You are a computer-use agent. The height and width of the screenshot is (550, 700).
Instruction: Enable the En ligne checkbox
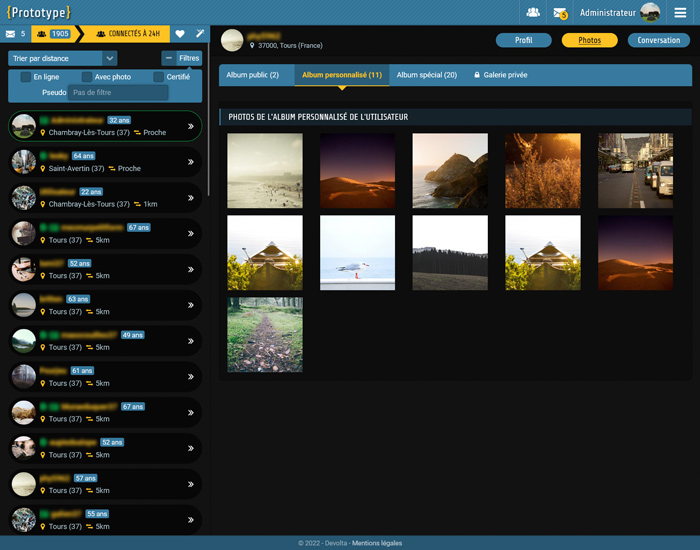tap(26, 77)
